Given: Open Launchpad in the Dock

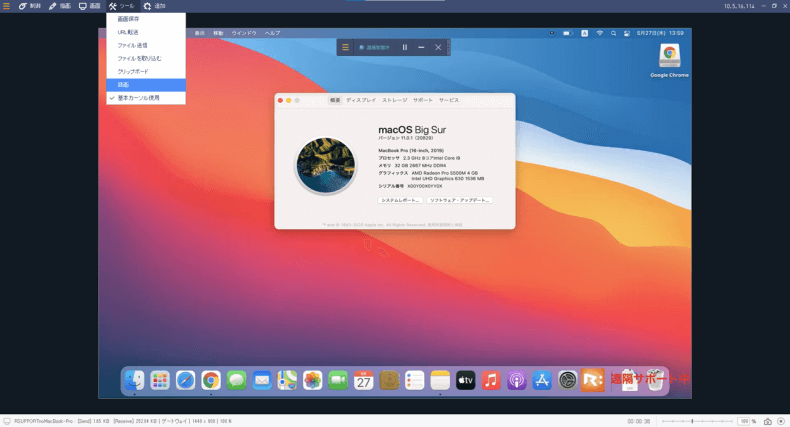Looking at the screenshot, I should click(x=160, y=381).
